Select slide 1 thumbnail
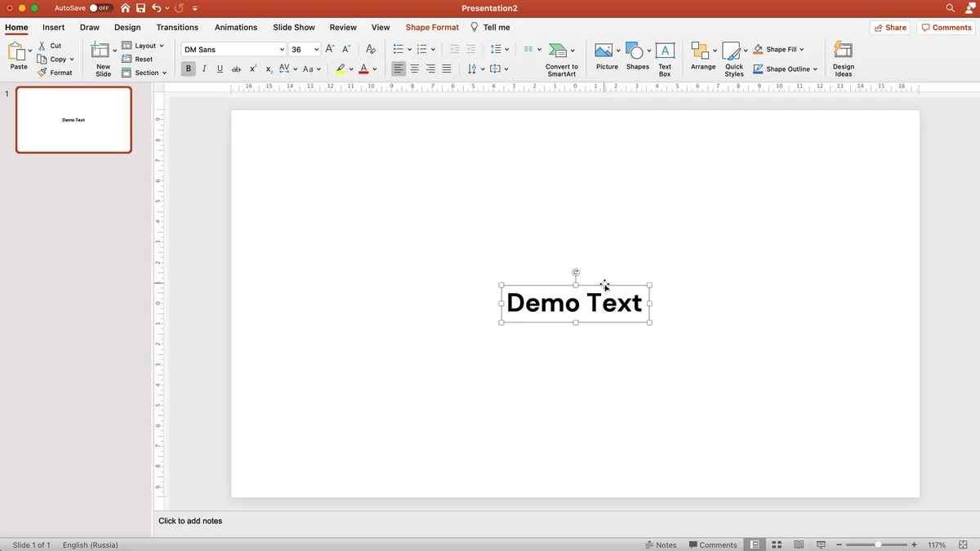Viewport: 980px width, 551px height. [73, 120]
